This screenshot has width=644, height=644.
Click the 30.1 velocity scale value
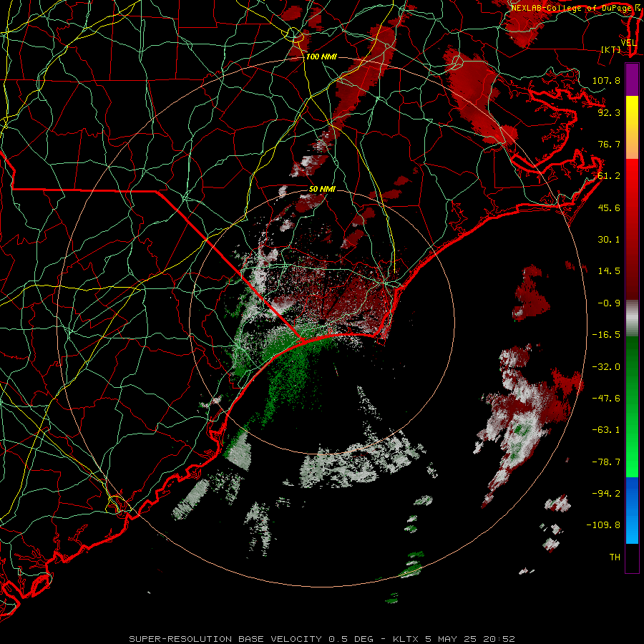pos(609,240)
